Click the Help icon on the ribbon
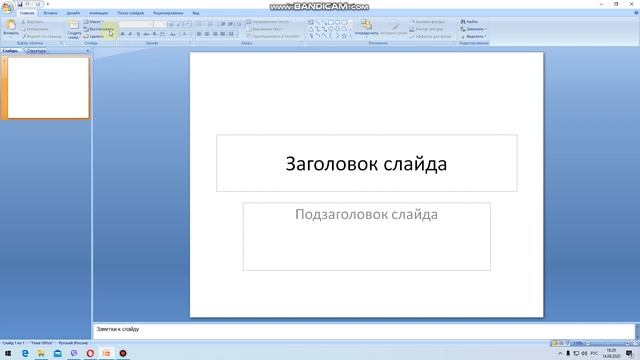Viewport: 640px width, 360px height. 636,13
